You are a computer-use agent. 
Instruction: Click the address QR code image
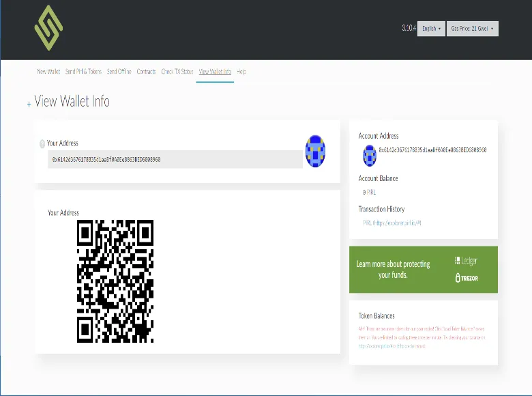(x=115, y=281)
